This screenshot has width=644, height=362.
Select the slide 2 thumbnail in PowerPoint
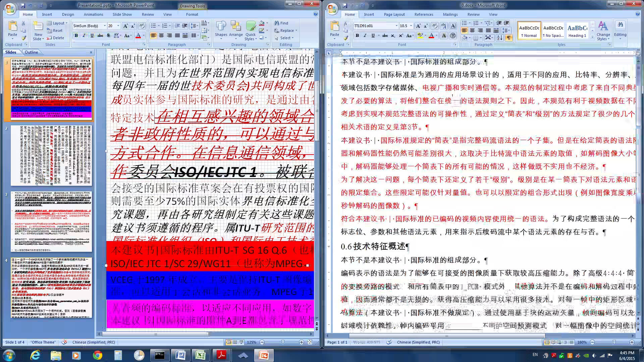[x=51, y=155]
